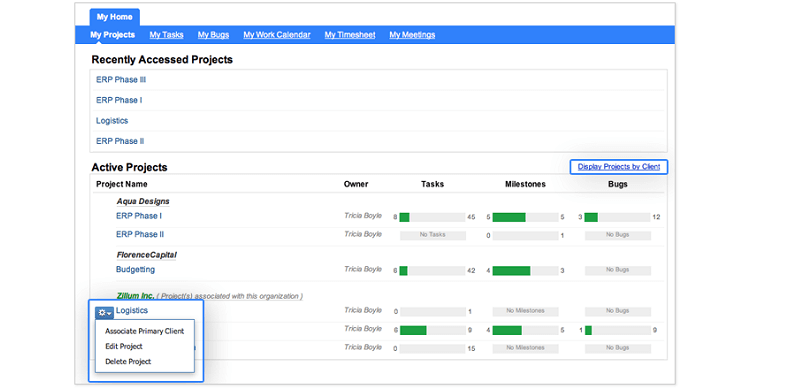Choose Edit Project from the menu
The image size is (785, 391).
124,346
